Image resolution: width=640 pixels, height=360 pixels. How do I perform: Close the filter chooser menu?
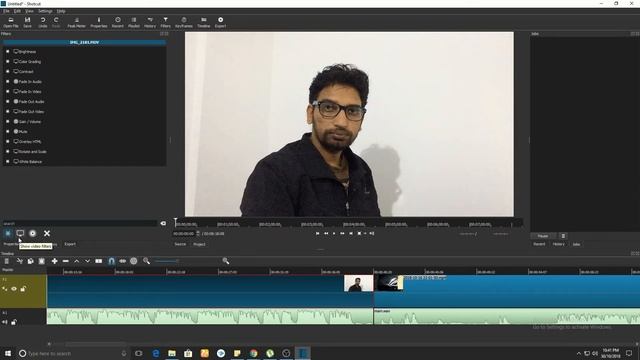[47, 233]
